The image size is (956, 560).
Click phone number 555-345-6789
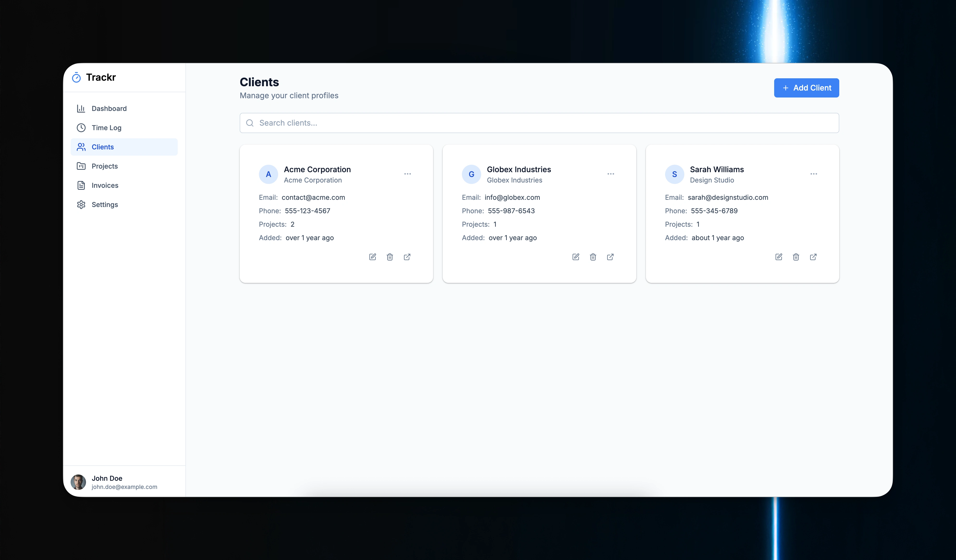click(714, 211)
